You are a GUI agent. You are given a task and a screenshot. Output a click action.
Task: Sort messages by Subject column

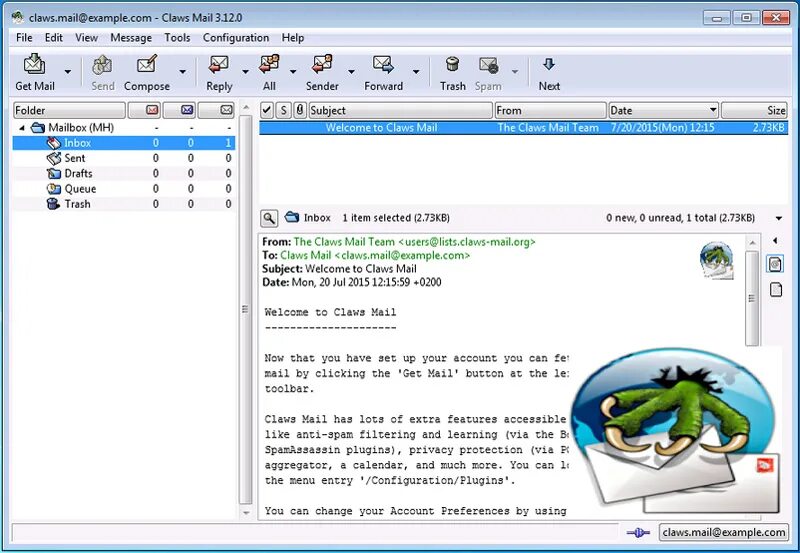point(401,110)
